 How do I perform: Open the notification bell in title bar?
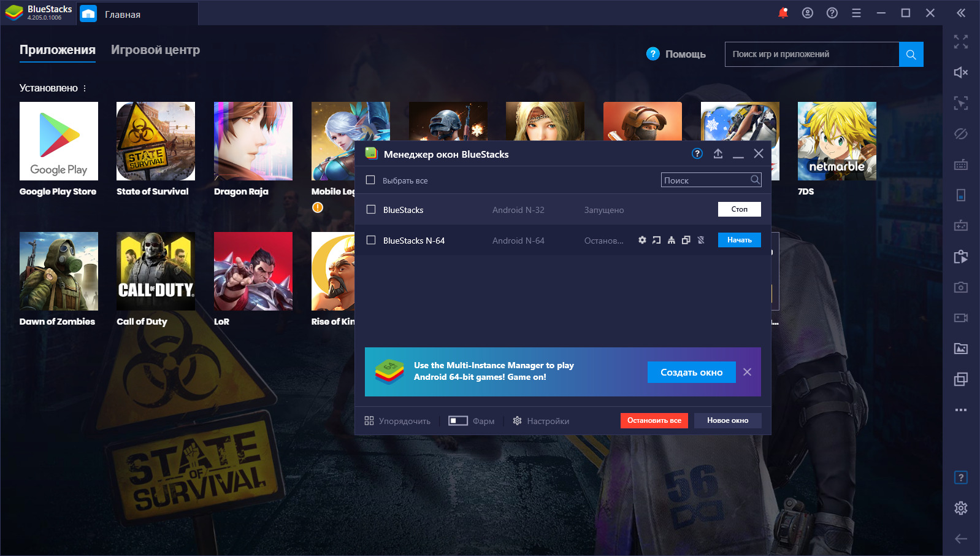point(783,13)
